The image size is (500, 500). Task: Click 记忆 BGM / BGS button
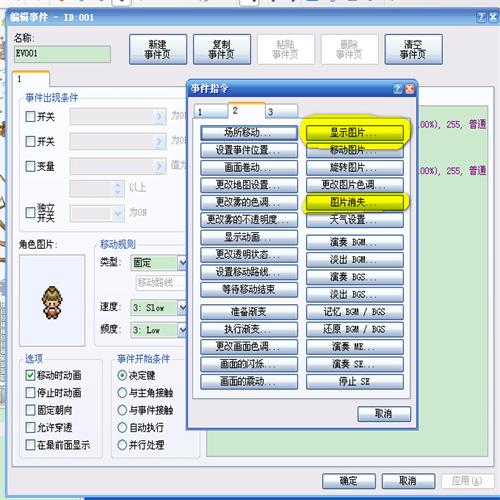click(355, 312)
